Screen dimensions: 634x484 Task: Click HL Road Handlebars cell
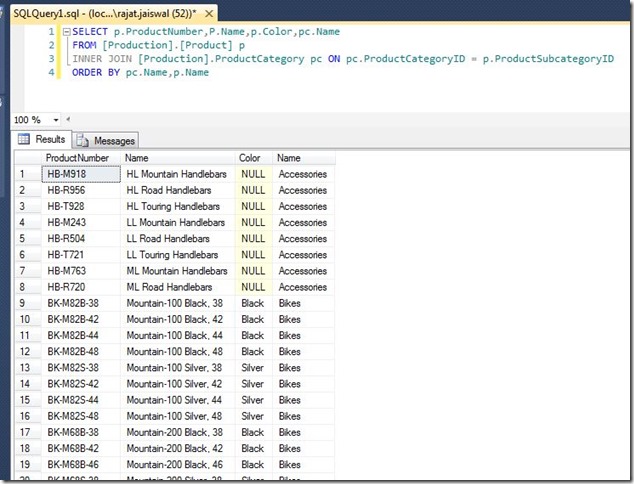(178, 190)
